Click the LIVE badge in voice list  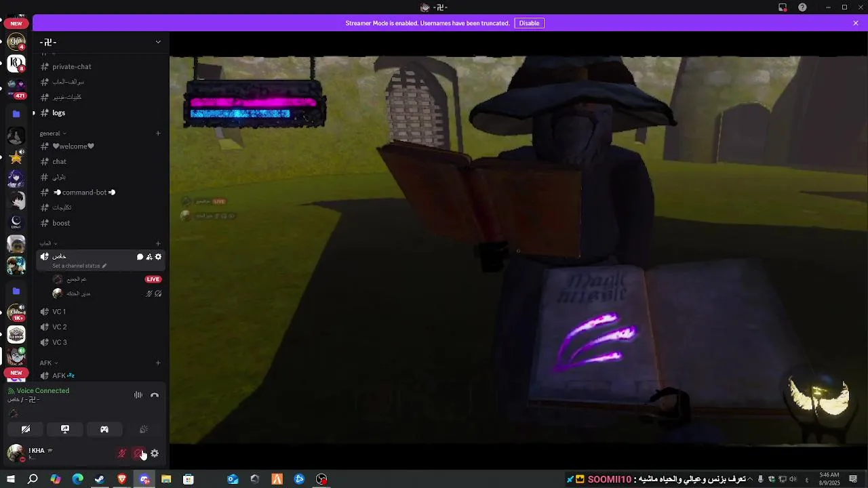pos(153,279)
